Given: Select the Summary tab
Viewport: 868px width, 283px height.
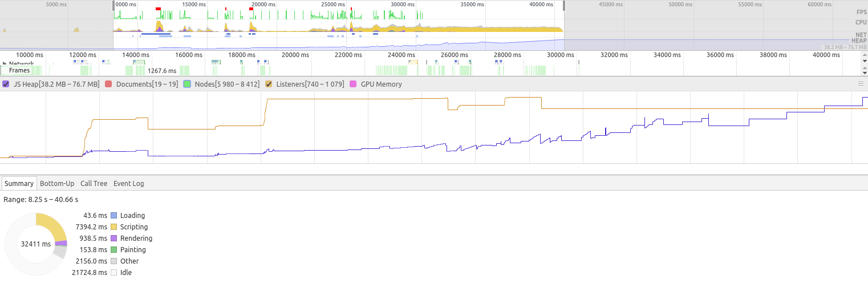Looking at the screenshot, I should point(19,183).
